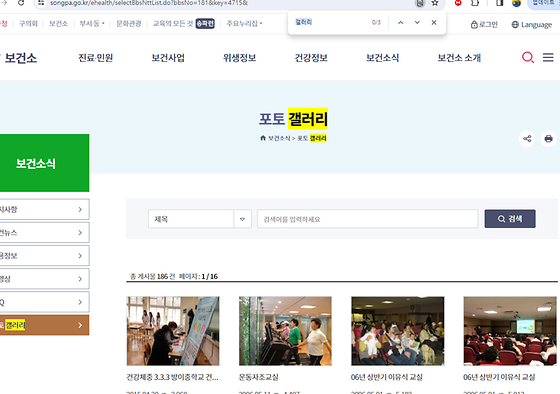Open the Language selector
The image size is (560, 394).
click(532, 25)
